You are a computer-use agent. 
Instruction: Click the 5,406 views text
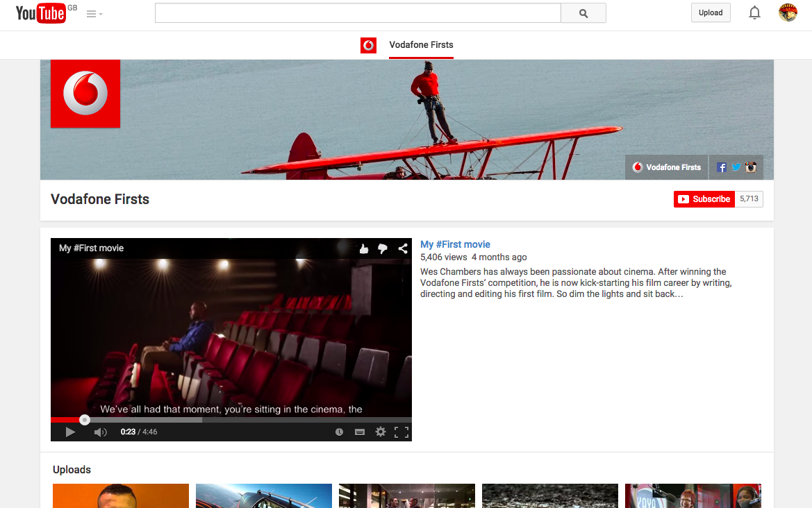pos(444,257)
